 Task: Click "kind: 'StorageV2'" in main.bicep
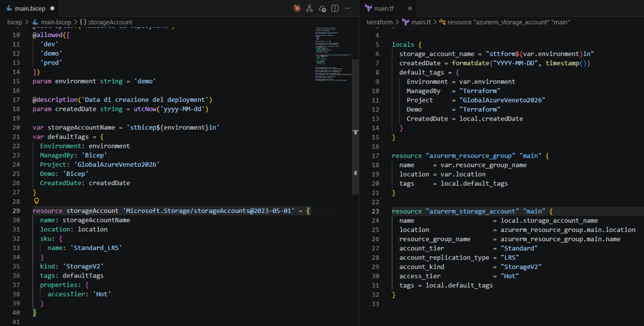click(72, 267)
